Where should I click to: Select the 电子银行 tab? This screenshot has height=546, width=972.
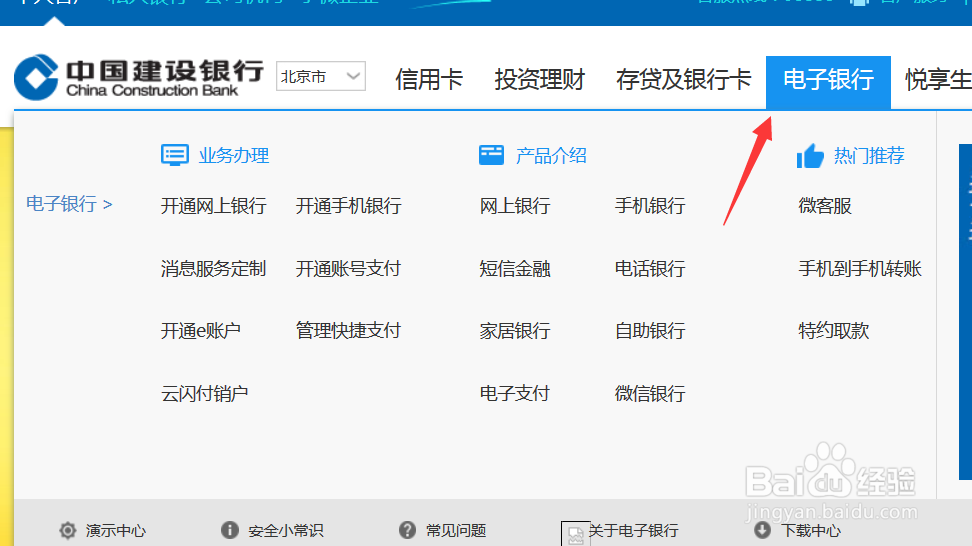pyautogui.click(x=828, y=82)
